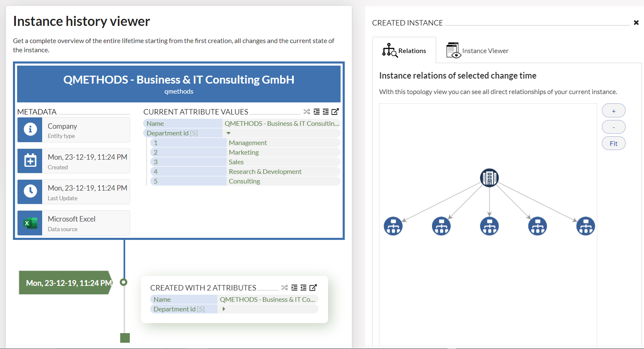Collapse all rows via outdent icon in Current Attribute Values
This screenshot has width=644, height=349.
[x=326, y=112]
